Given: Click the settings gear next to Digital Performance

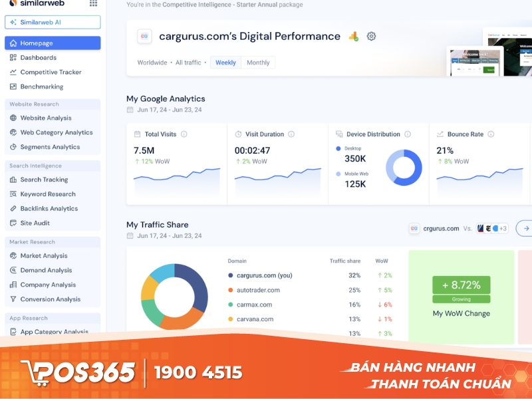Looking at the screenshot, I should pos(371,37).
